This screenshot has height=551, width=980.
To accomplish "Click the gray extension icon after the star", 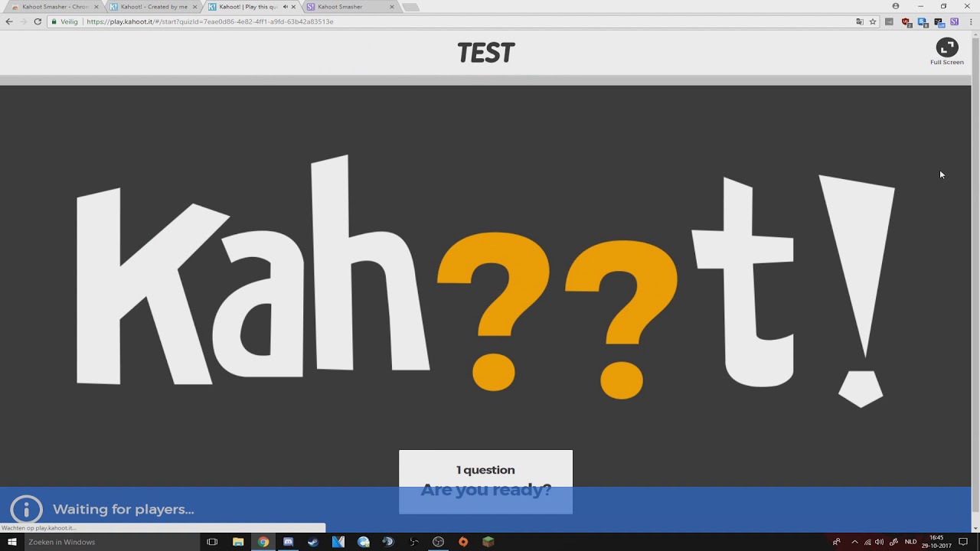I will click(x=889, y=21).
